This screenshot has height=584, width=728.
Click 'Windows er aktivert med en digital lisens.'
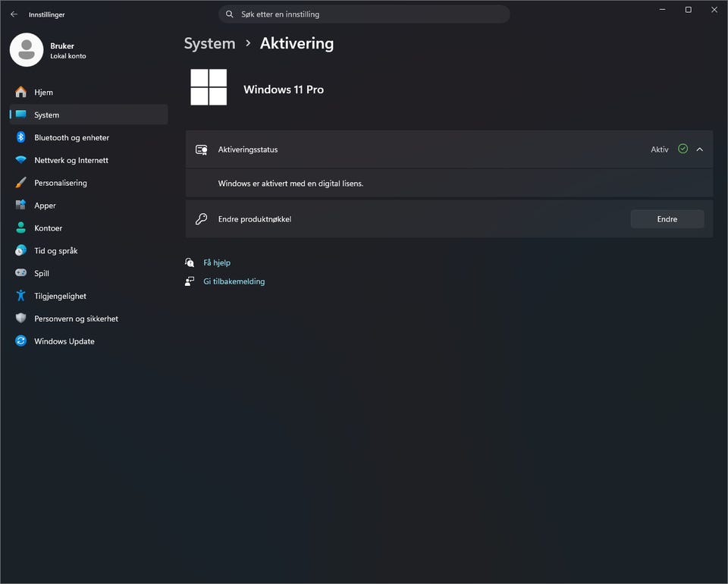click(x=290, y=184)
